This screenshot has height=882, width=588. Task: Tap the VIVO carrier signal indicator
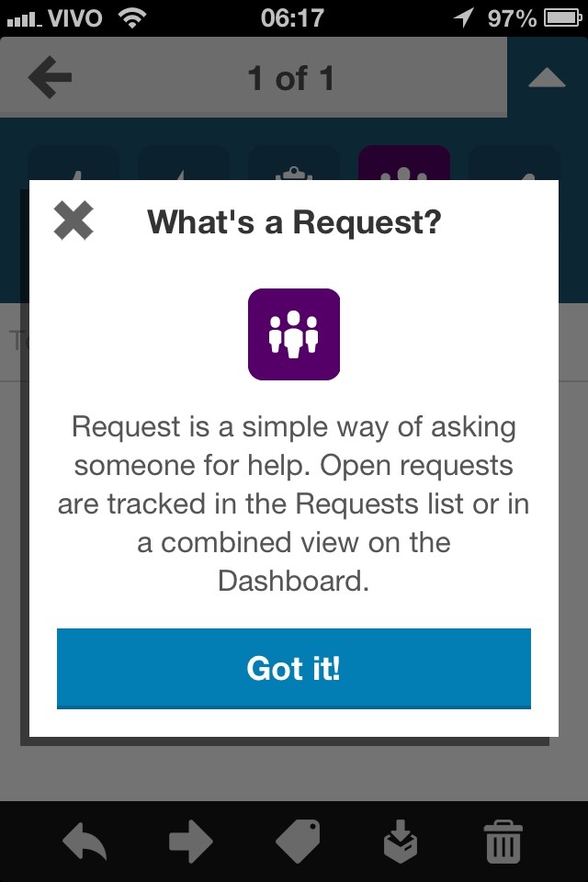tap(54, 18)
